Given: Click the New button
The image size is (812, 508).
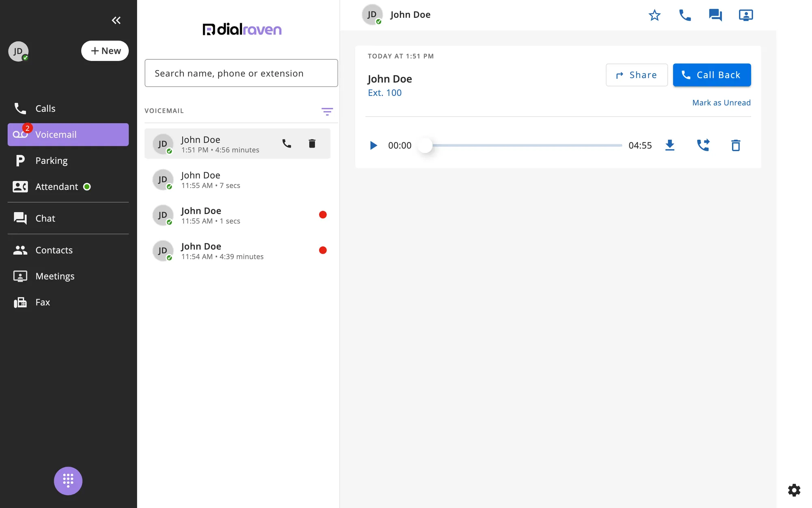Looking at the screenshot, I should tap(105, 51).
